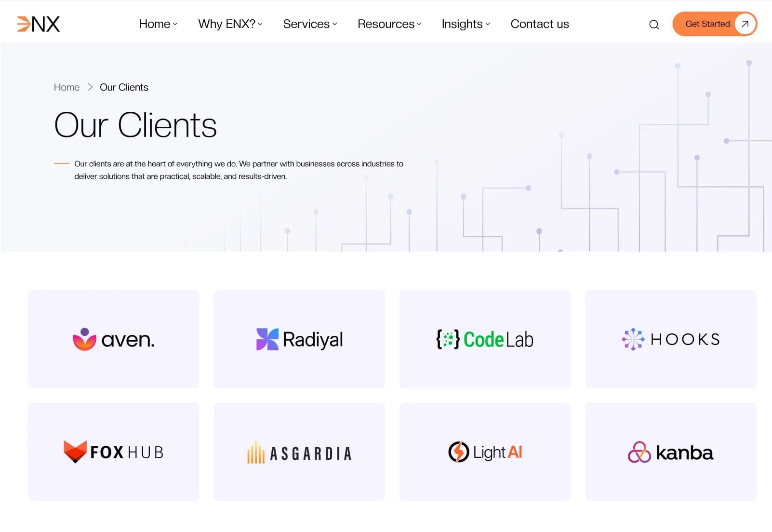Expand the Resources navigation menu

coord(389,24)
